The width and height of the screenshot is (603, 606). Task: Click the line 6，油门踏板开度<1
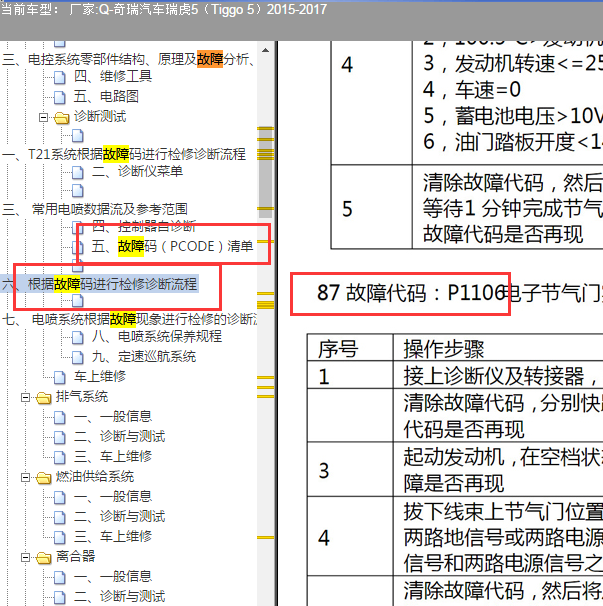[513, 142]
